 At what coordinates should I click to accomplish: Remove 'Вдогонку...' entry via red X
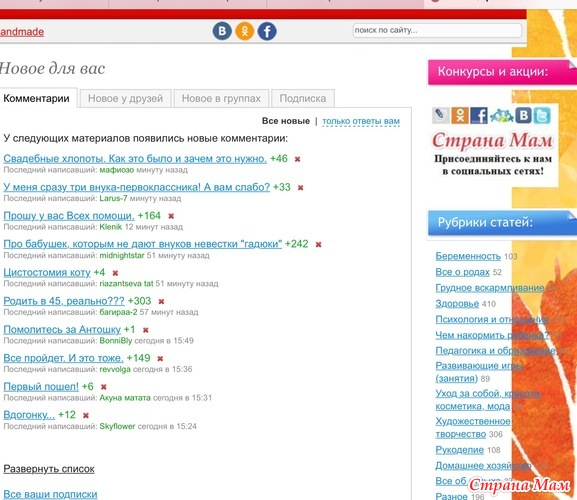[x=86, y=415]
